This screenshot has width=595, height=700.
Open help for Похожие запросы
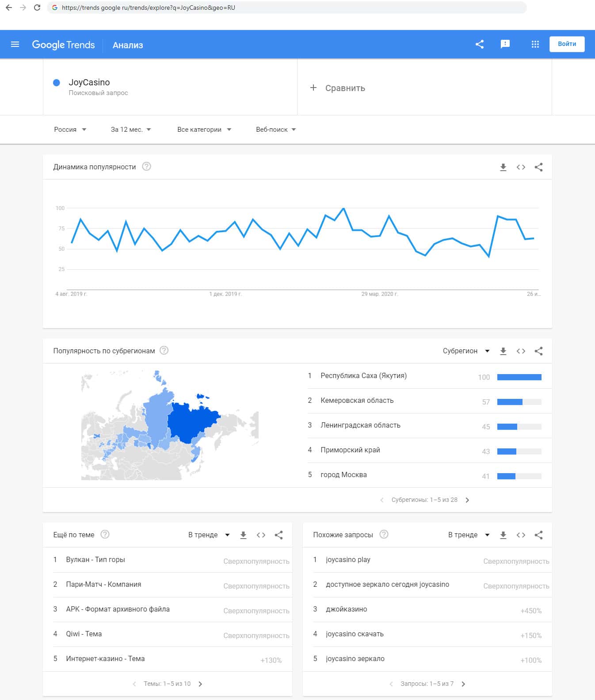384,534
